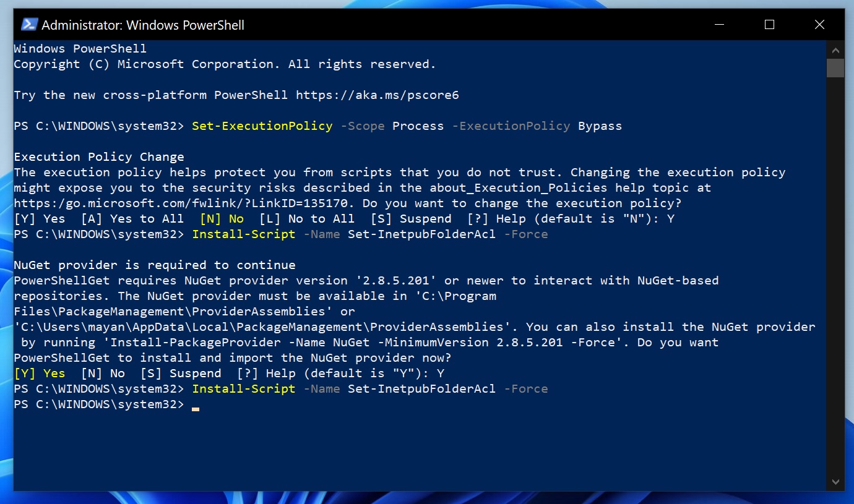Click the highlighted '[N] No' option

pyautogui.click(x=222, y=219)
